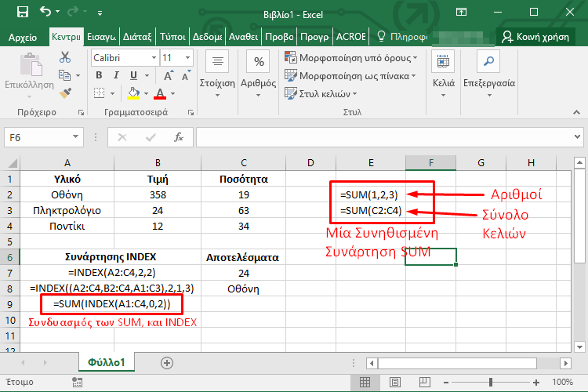Click the Save icon in the title bar

click(23, 12)
